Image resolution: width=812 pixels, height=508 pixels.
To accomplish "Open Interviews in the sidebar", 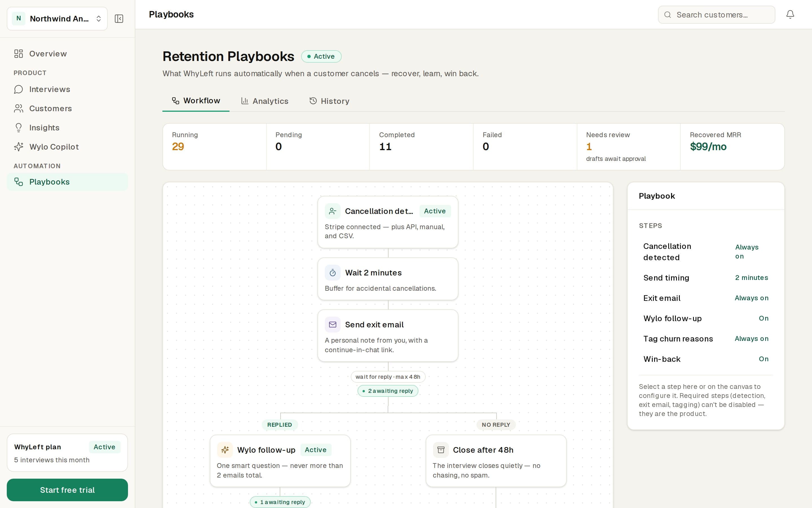I will [67, 89].
